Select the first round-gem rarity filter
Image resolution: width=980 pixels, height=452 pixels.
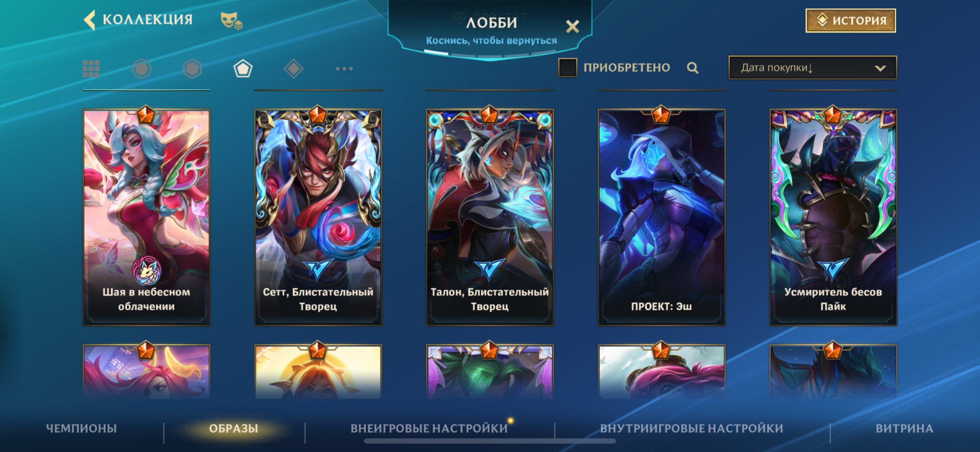[142, 69]
